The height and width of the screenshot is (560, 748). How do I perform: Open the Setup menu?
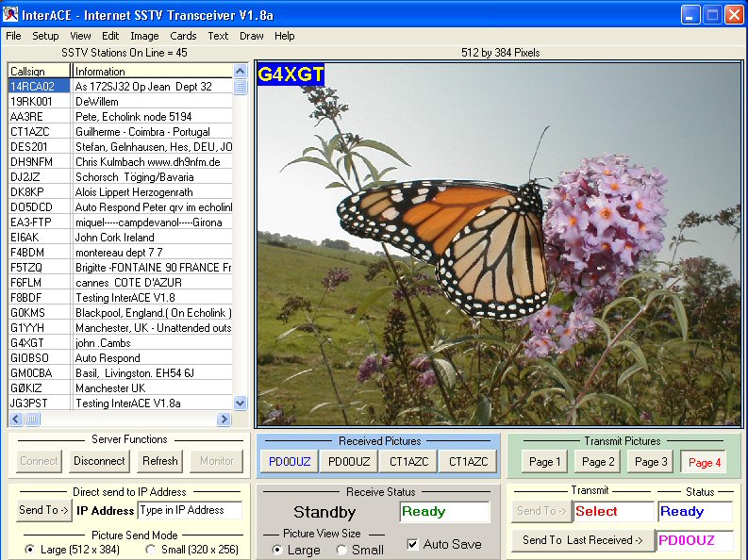click(45, 36)
